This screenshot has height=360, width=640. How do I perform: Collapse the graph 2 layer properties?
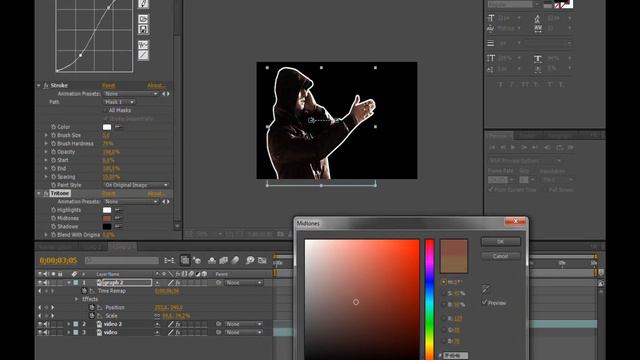pyautogui.click(x=69, y=283)
